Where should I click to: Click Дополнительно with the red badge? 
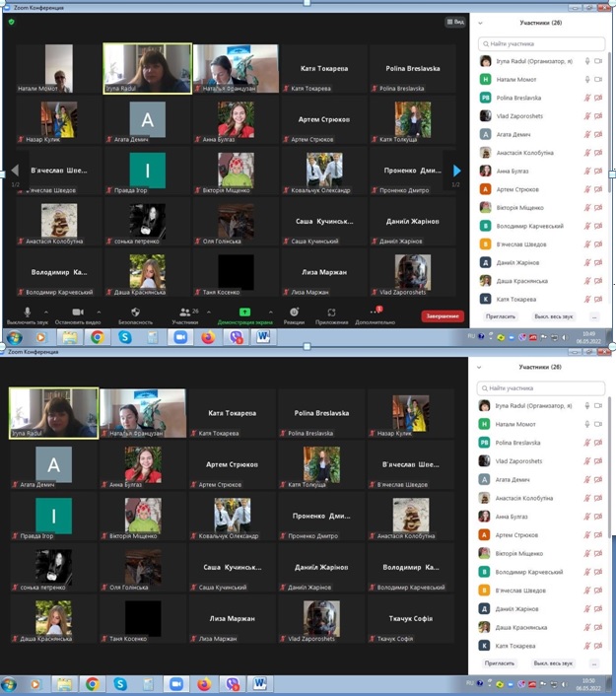tap(375, 313)
